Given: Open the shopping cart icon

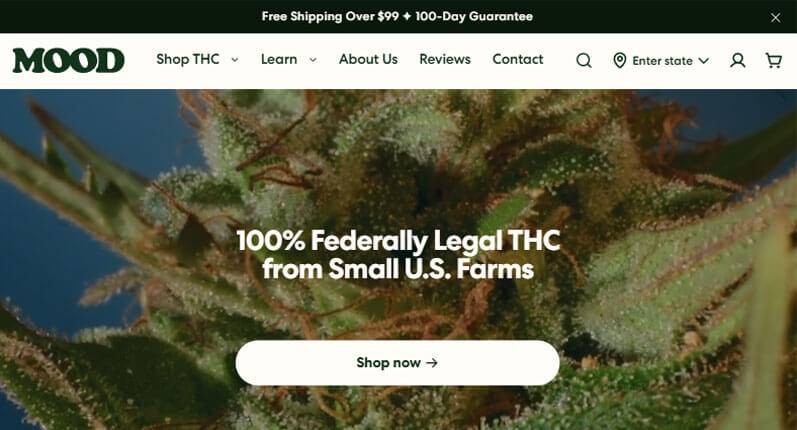Looking at the screenshot, I should (x=774, y=60).
